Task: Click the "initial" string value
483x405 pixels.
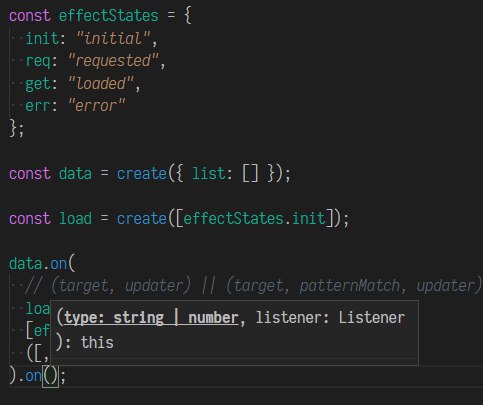Action: coord(113,38)
